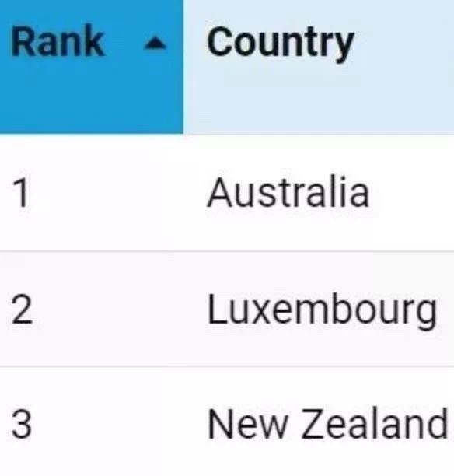Viewport: 454px width, 476px height.
Task: Sort the table by the Rank header
Action: click(92, 66)
